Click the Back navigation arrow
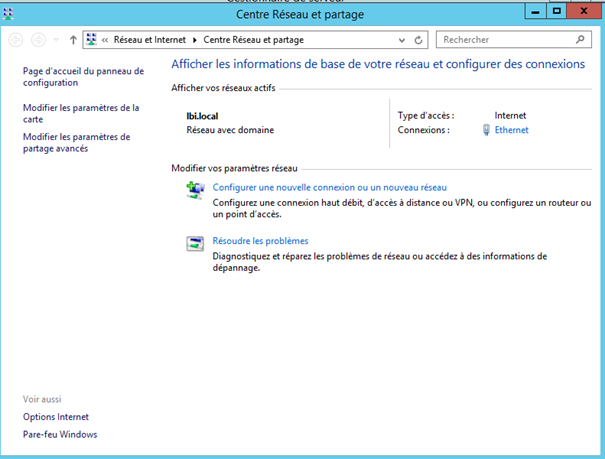The width and height of the screenshot is (605, 459). coord(15,40)
